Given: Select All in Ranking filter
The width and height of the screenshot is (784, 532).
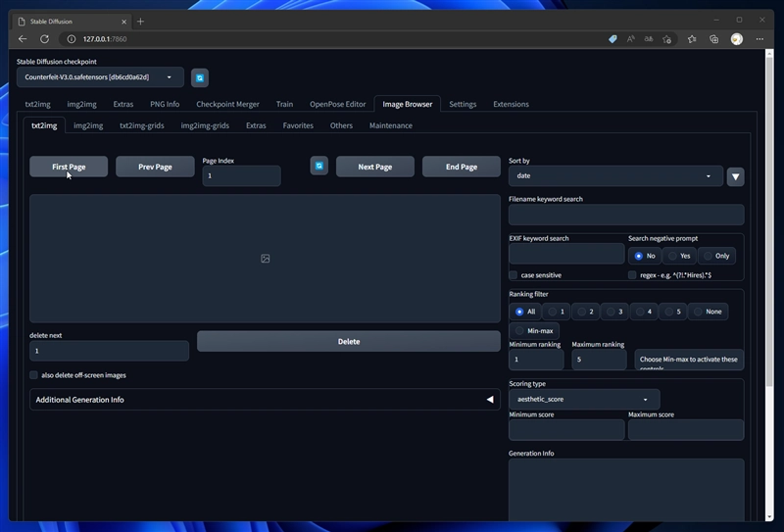Looking at the screenshot, I should (525, 312).
